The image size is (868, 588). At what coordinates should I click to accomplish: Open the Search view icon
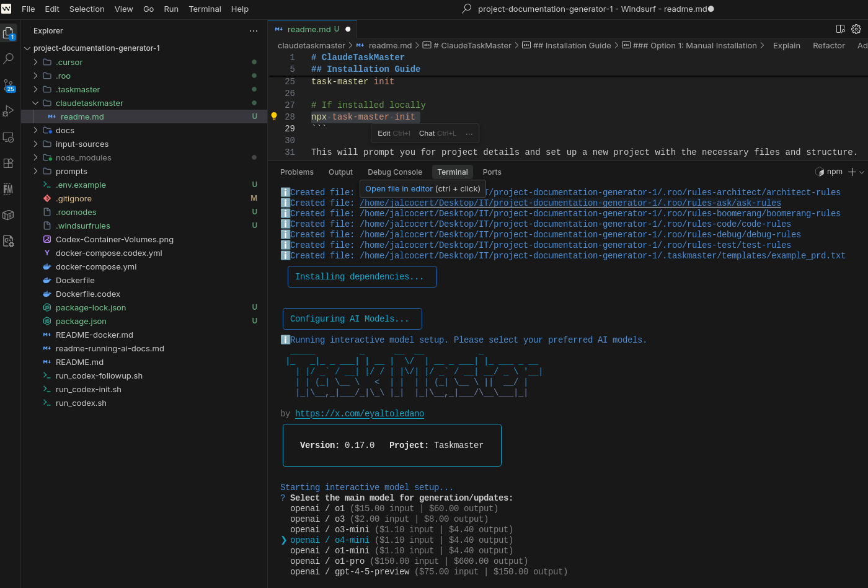[9, 59]
